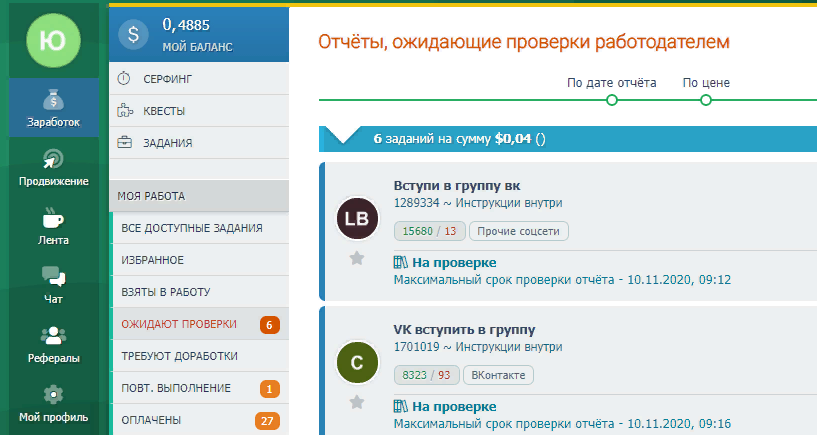Click the dollar balance icon
817x435 pixels.
(x=133, y=35)
